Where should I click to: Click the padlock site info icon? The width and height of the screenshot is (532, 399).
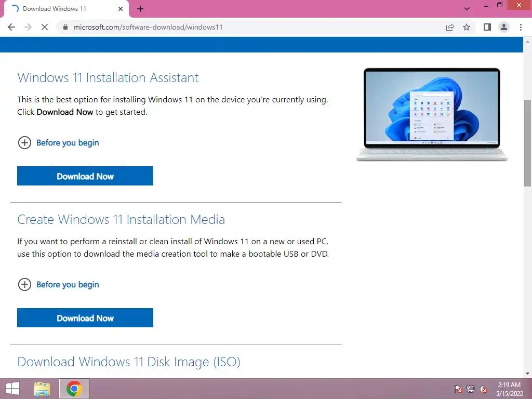pos(65,27)
